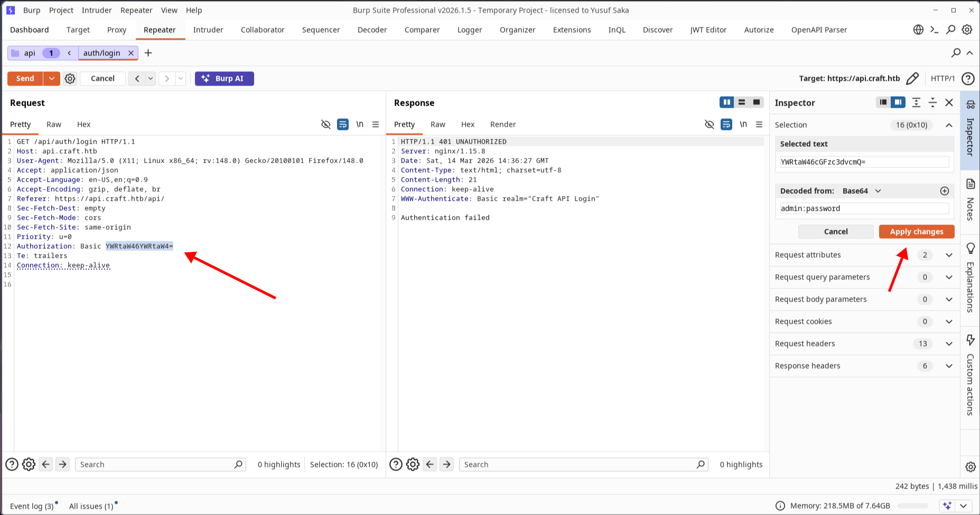Click the Cancel button next to Send
The image size is (980, 515).
coord(102,78)
